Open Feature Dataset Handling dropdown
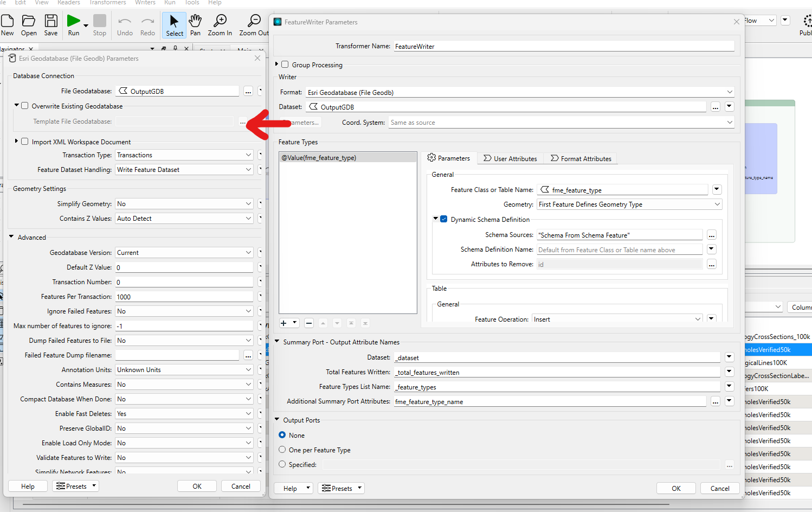 point(184,170)
